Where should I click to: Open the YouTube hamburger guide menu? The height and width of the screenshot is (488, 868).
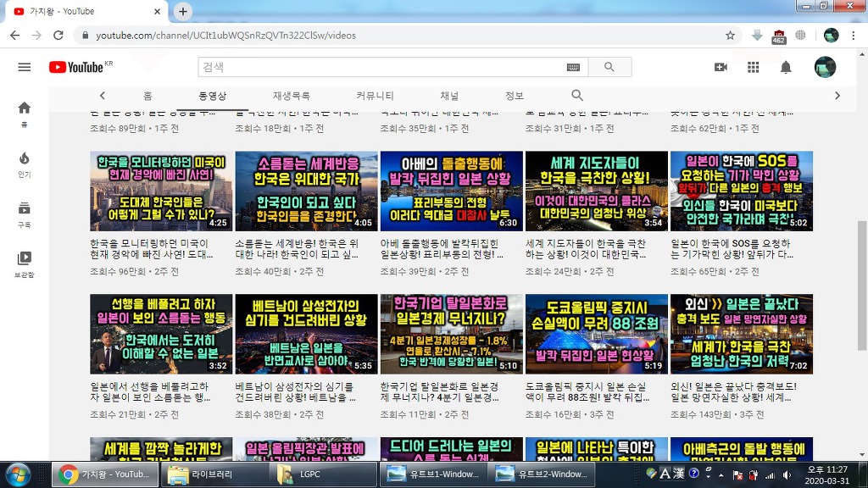pyautogui.click(x=24, y=67)
